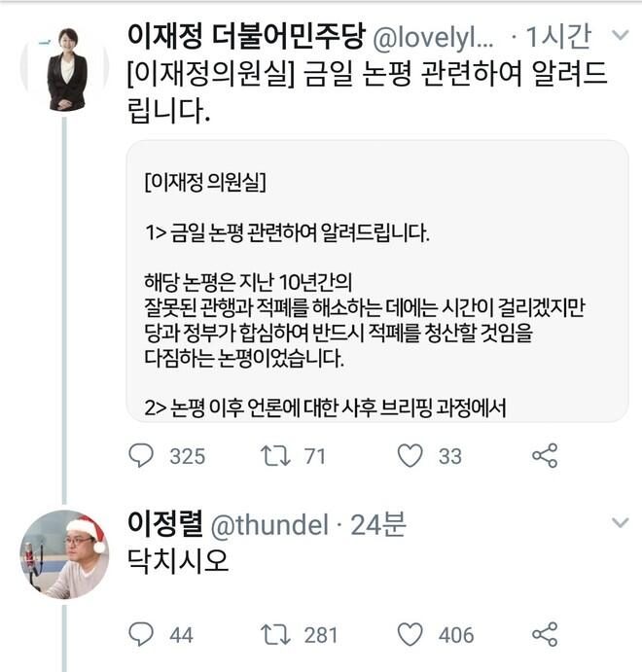Screen dimensions: 642x672
Task: Click the 24분 timestamp on reply
Action: [376, 525]
